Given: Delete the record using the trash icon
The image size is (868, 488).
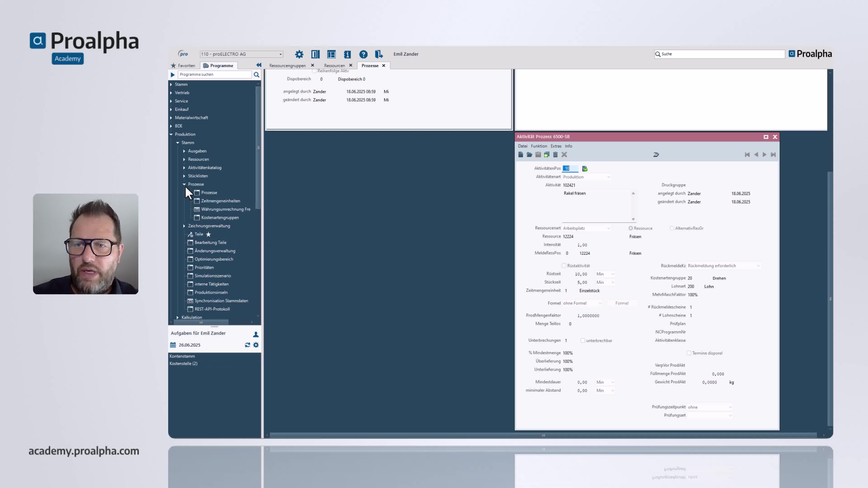Looking at the screenshot, I should click(555, 155).
